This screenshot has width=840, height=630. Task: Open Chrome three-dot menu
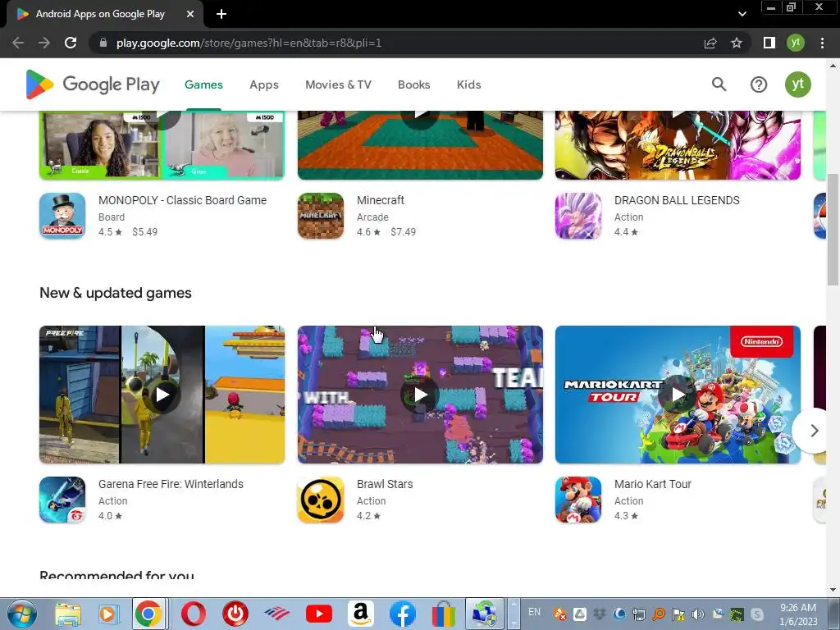click(822, 43)
